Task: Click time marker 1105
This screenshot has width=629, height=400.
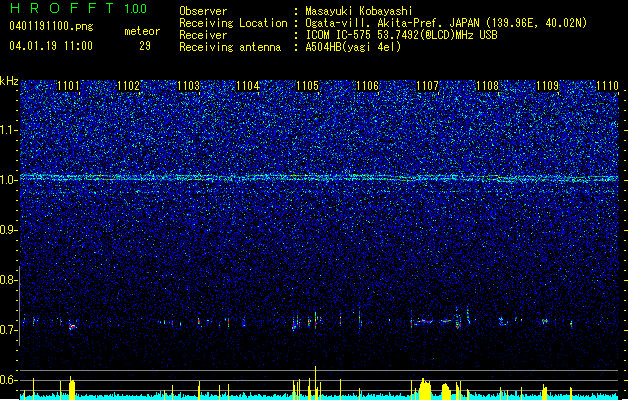Action: (307, 86)
